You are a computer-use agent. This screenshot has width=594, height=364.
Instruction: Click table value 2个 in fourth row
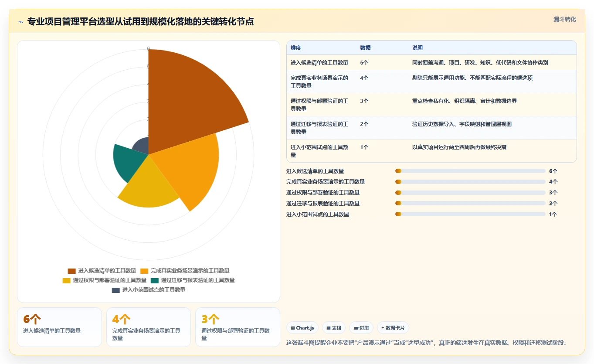[x=364, y=124]
